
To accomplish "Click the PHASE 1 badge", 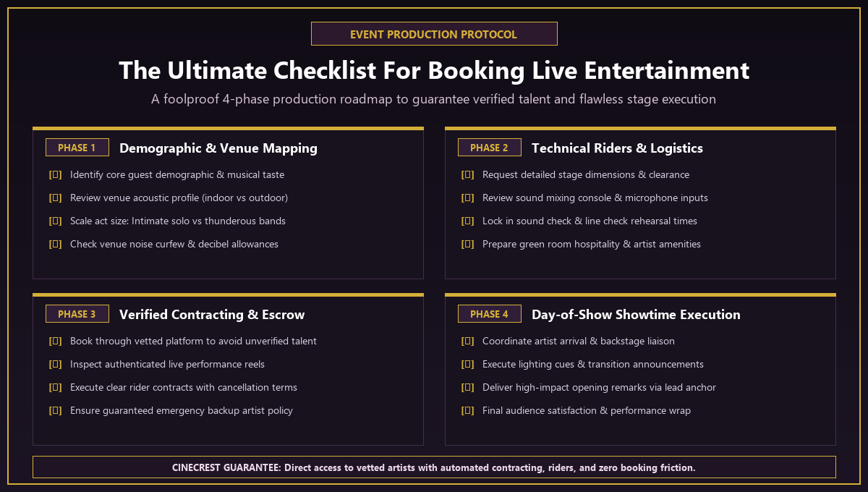I will (x=77, y=148).
